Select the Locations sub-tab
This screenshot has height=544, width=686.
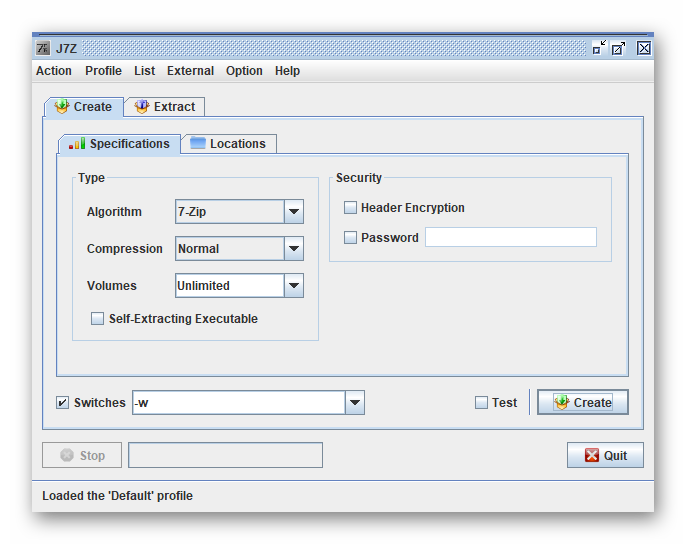[229, 144]
